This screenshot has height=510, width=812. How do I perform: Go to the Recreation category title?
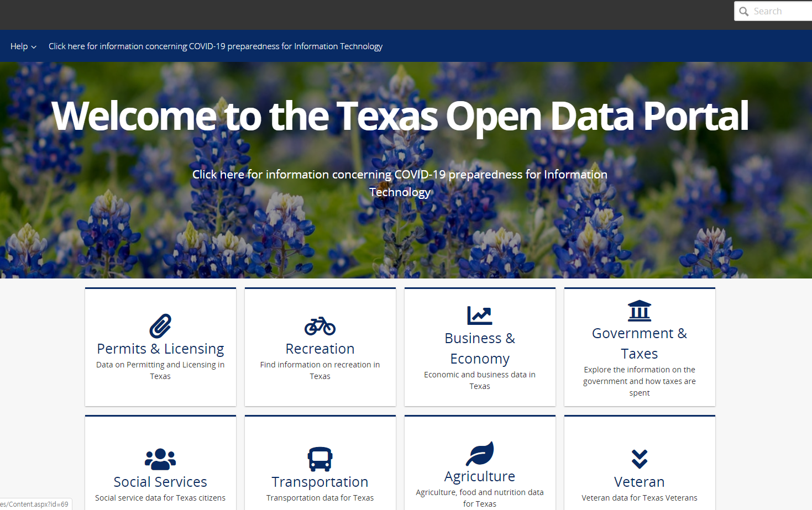(x=320, y=349)
